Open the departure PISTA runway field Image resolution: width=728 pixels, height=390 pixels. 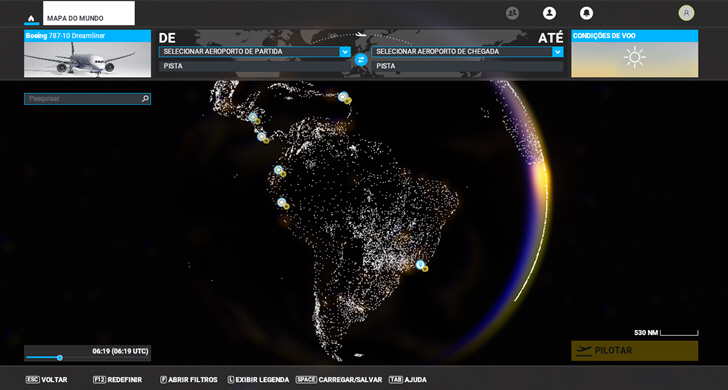point(254,66)
